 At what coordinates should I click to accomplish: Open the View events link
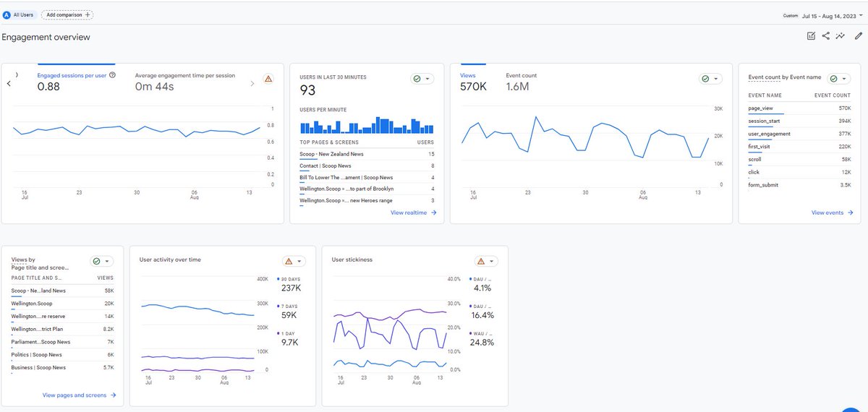[832, 213]
